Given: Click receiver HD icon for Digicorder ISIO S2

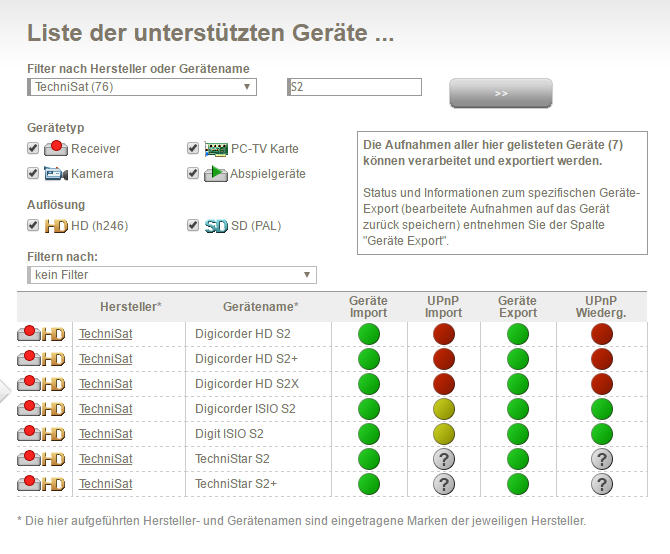Looking at the screenshot, I should tap(41, 408).
